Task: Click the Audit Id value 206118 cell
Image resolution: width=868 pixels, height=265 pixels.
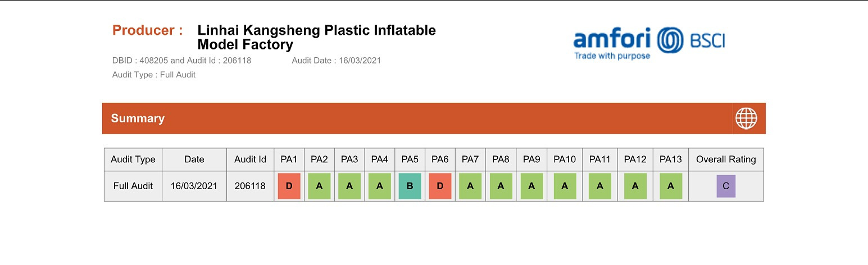Action: tap(250, 186)
